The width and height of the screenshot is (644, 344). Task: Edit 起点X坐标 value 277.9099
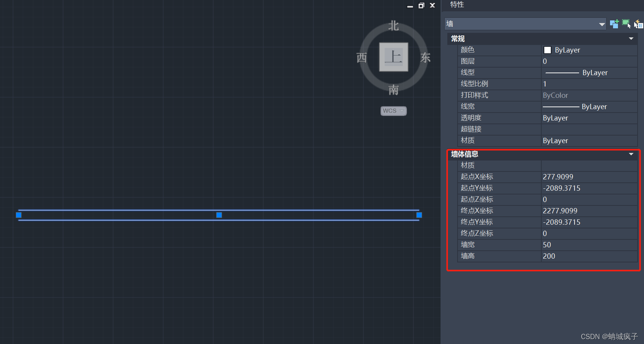click(x=589, y=177)
